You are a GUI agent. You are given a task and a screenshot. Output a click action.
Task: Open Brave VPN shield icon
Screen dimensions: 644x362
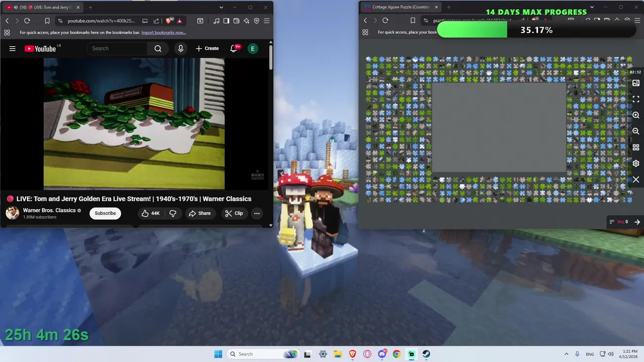(x=257, y=21)
